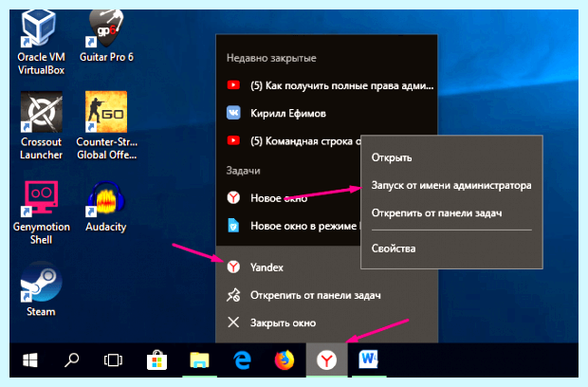
Task: Open the Oracle VM VirtualBox desktop shortcut
Action: click(41, 42)
